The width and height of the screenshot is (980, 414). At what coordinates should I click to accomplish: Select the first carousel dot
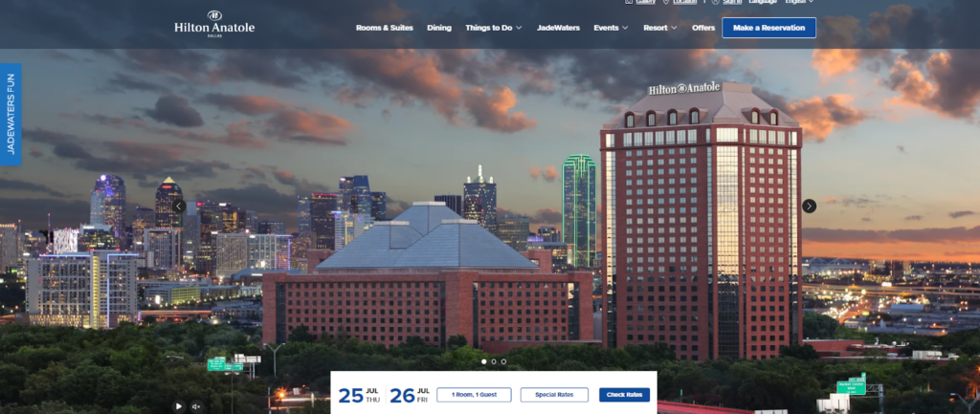(483, 361)
